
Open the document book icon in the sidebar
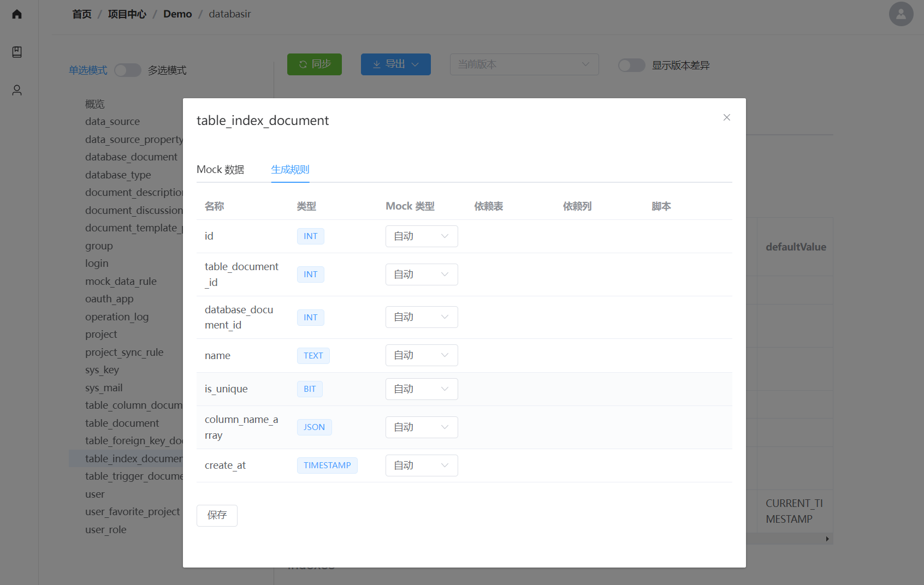pos(17,52)
